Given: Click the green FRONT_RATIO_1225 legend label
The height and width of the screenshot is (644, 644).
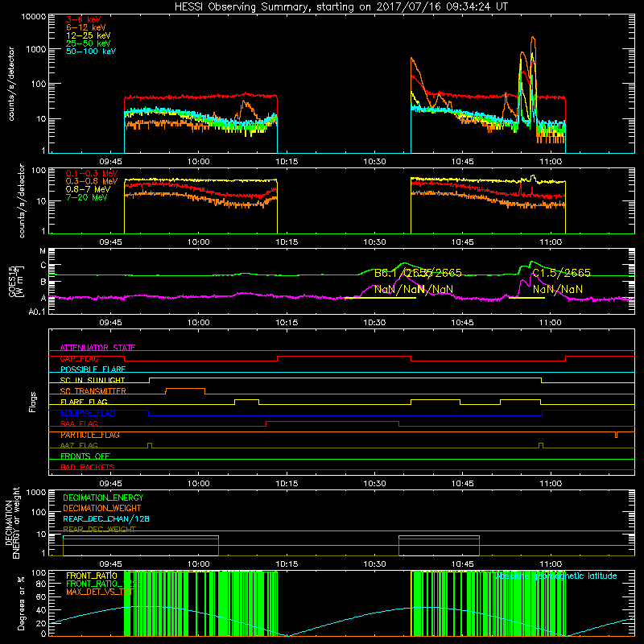Looking at the screenshot, I should [104, 584].
